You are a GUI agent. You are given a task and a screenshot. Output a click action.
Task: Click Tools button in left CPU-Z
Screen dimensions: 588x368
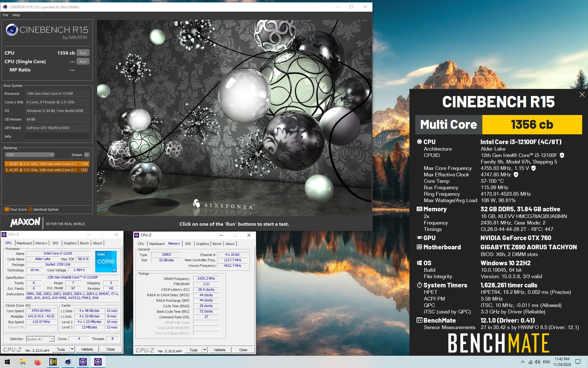click(61, 349)
